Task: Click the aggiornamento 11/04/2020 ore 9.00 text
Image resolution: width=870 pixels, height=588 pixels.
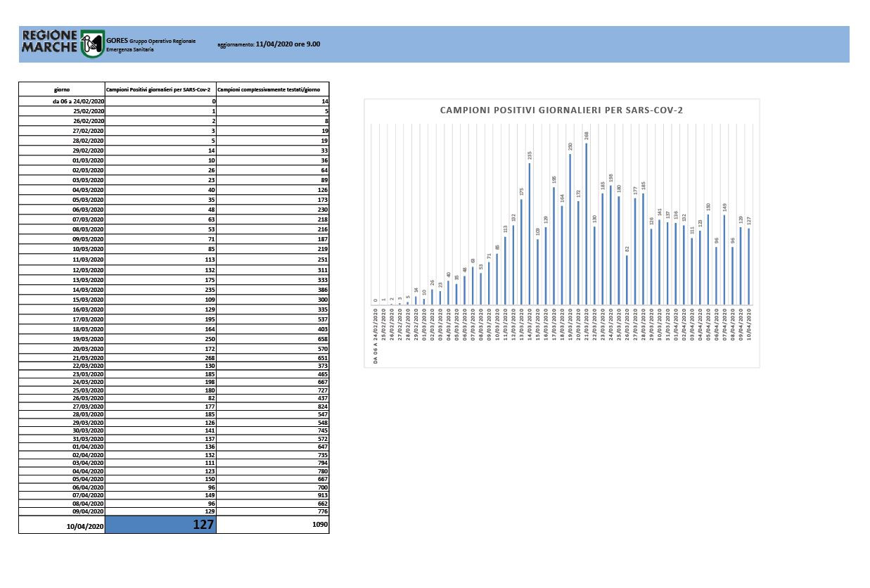Action: 269,44
